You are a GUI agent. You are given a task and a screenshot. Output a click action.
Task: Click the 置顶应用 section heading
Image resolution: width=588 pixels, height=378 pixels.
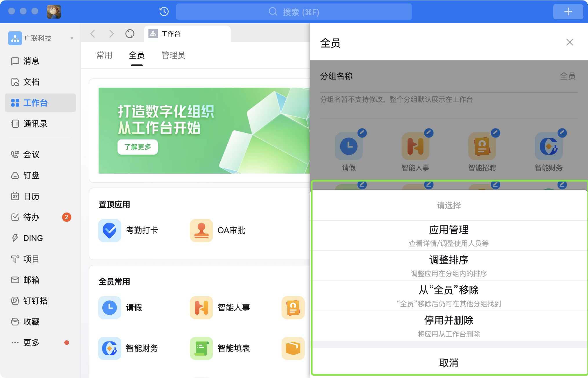[114, 204]
